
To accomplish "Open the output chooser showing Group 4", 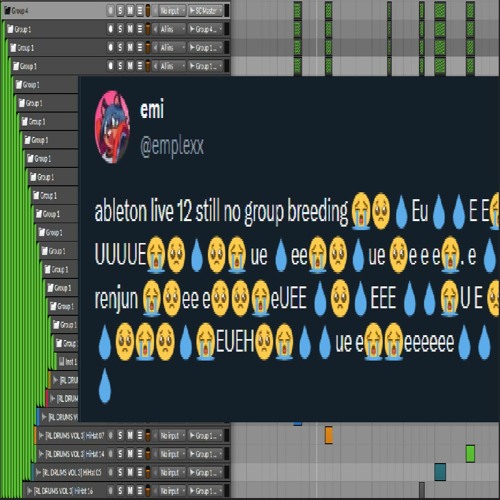I will click(206, 29).
